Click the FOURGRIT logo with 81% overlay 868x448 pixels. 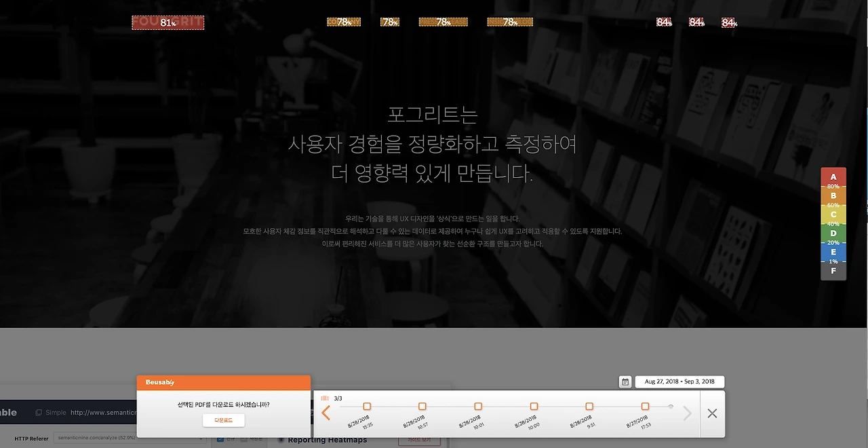point(167,22)
